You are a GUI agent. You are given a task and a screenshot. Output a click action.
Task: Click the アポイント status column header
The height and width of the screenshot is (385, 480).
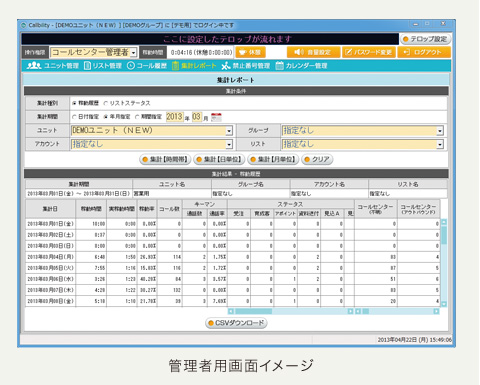pyautogui.click(x=285, y=214)
